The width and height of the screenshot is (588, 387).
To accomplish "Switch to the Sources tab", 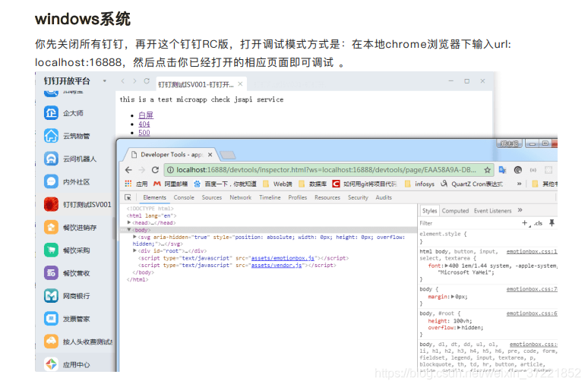I will 211,197.
